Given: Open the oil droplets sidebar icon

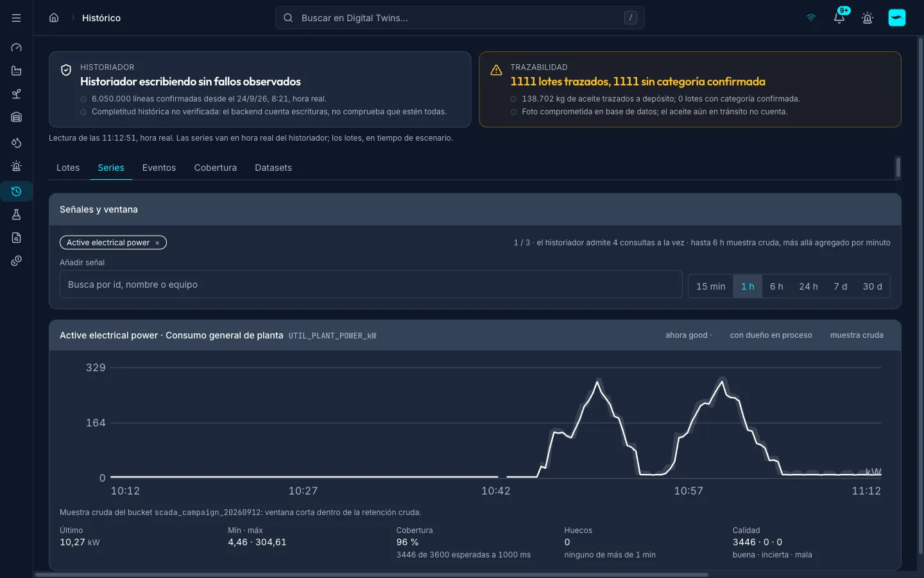Looking at the screenshot, I should 17,143.
